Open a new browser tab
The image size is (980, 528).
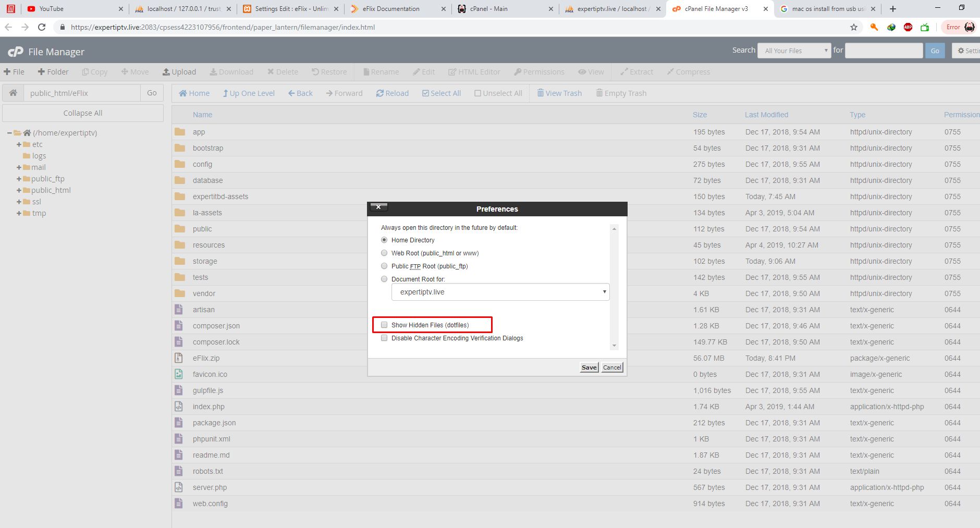click(x=893, y=9)
